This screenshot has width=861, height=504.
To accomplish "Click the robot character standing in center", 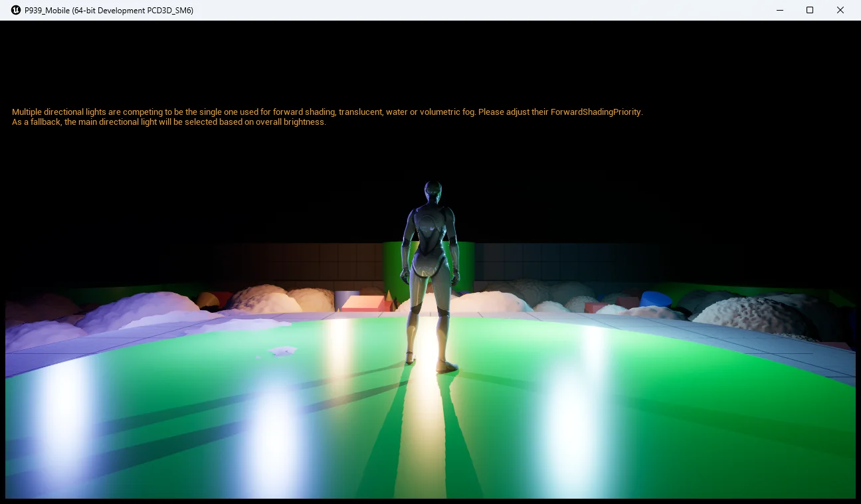I will coord(431,276).
